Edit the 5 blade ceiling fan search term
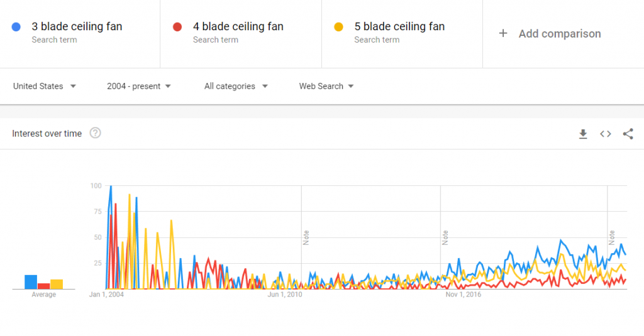Image resolution: width=644 pixels, height=336 pixels. coord(399,26)
